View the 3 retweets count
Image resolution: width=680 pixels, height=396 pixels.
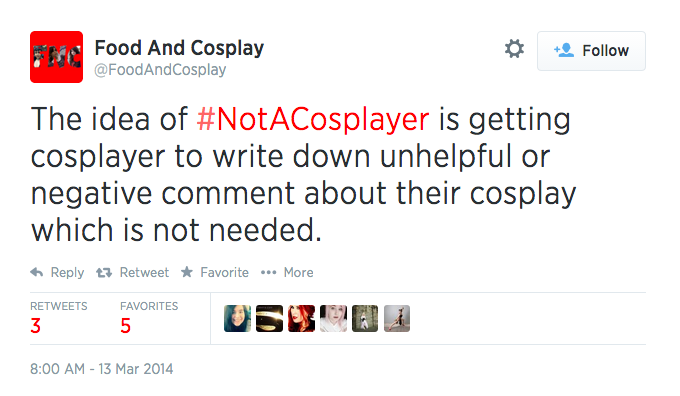(x=36, y=326)
